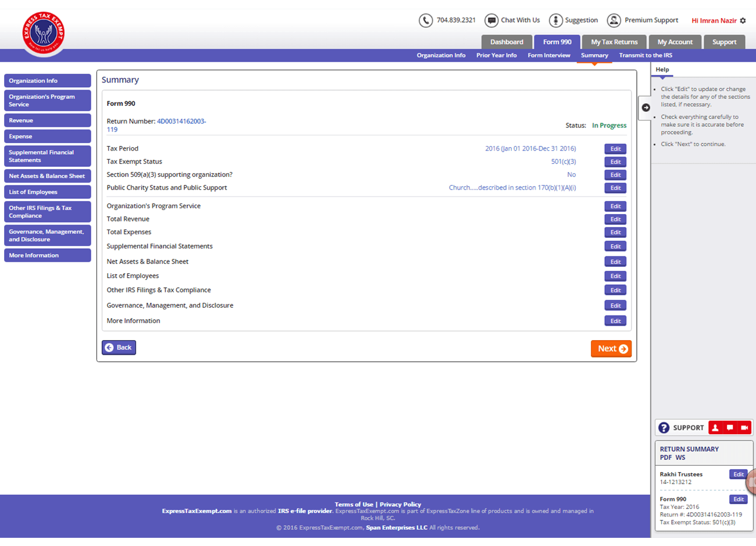Open Net Assets & Balance Sheet in sidebar
The image size is (756, 546).
(48, 176)
